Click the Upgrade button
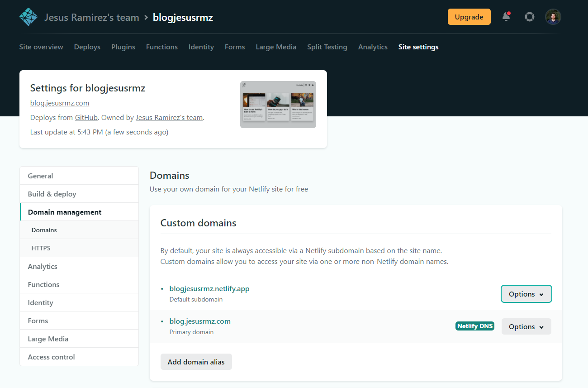This screenshot has width=588, height=388. (469, 17)
